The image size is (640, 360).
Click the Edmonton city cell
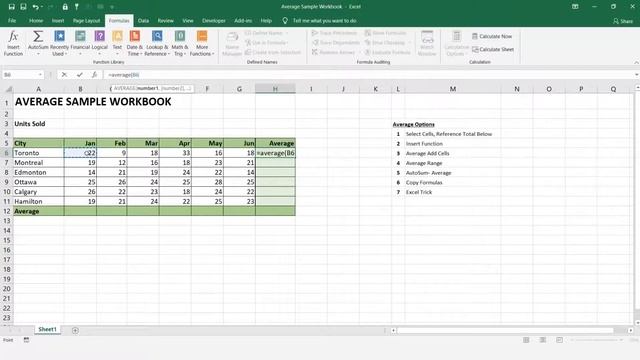[x=38, y=172]
